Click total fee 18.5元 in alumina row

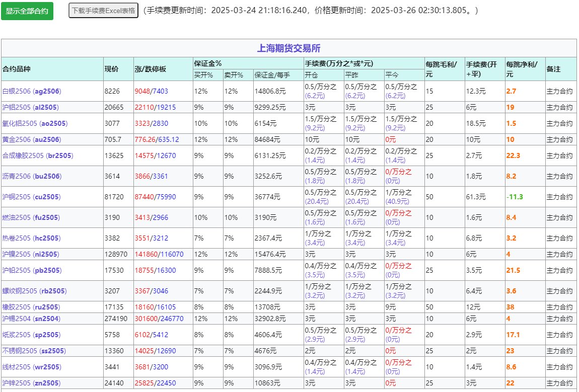tap(476, 123)
